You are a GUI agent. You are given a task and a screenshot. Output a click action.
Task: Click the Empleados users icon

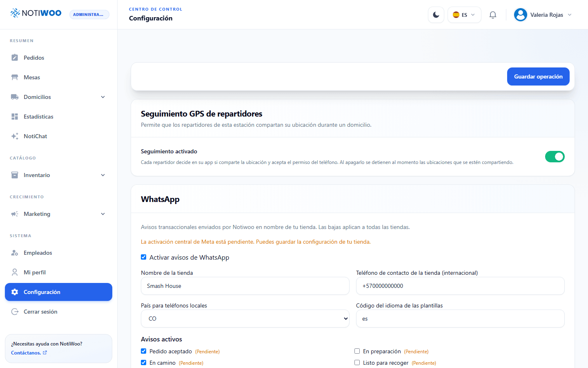pyautogui.click(x=15, y=253)
